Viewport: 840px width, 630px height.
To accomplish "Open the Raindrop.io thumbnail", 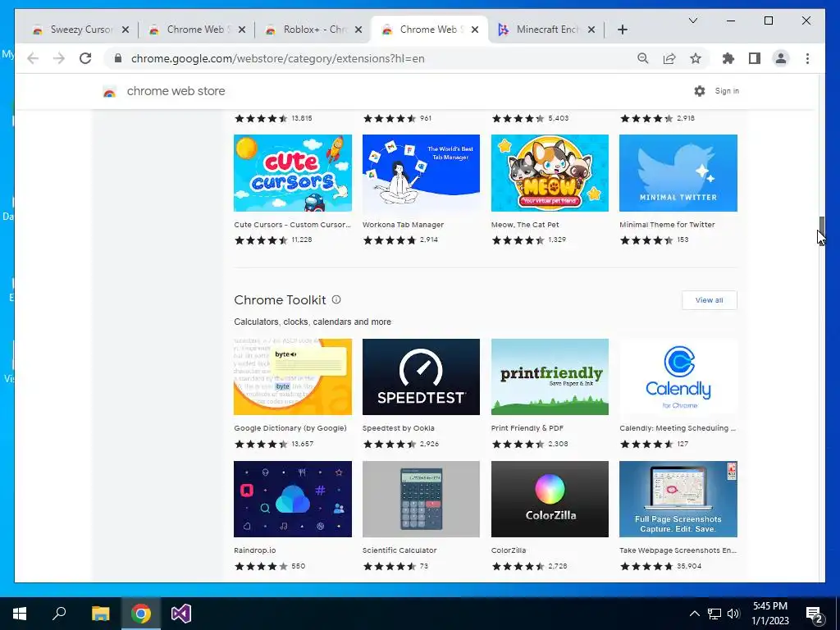I will 293,499.
